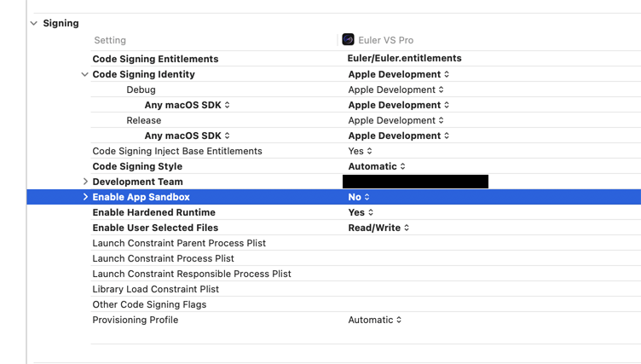The image size is (641, 364).
Task: Expand the Enable App Sandbox row
Action: 85,197
